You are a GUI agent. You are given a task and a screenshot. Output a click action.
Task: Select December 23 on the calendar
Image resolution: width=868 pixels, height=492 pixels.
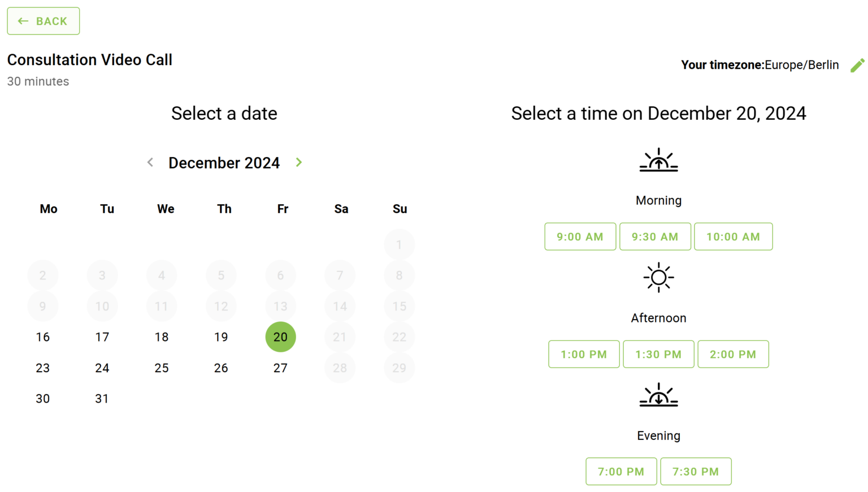point(42,368)
